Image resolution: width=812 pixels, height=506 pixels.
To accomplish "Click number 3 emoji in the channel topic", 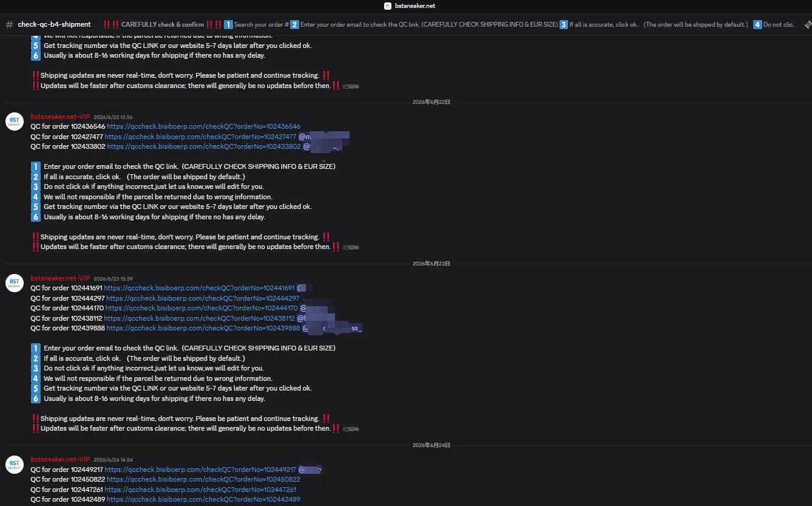I will 564,24.
